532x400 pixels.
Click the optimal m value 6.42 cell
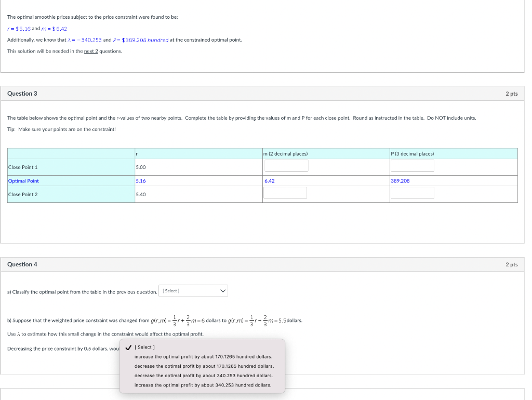point(270,181)
